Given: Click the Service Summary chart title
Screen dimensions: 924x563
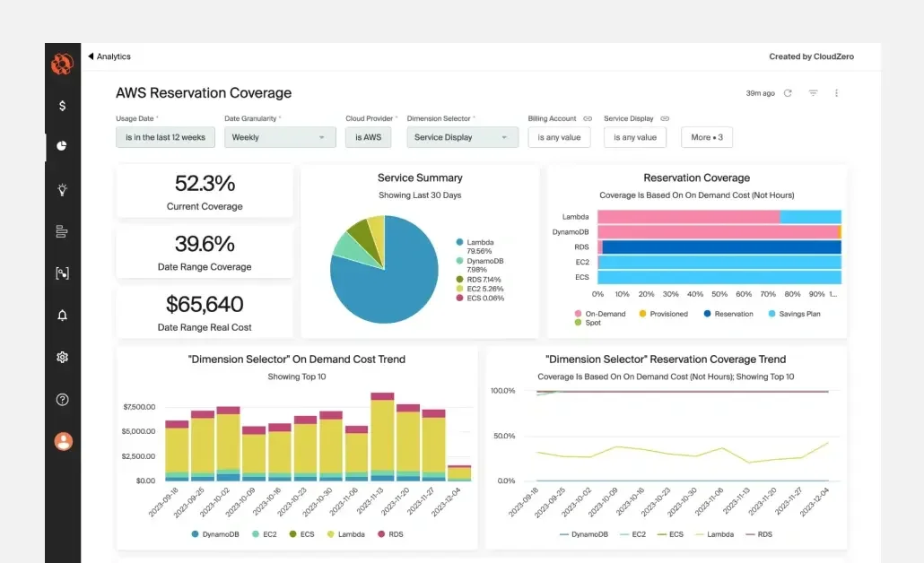Looking at the screenshot, I should pyautogui.click(x=420, y=178).
